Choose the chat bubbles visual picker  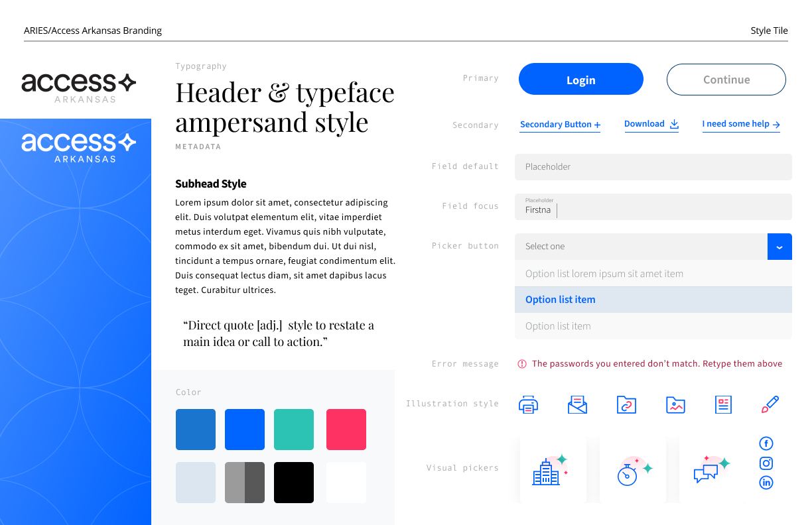click(x=712, y=469)
